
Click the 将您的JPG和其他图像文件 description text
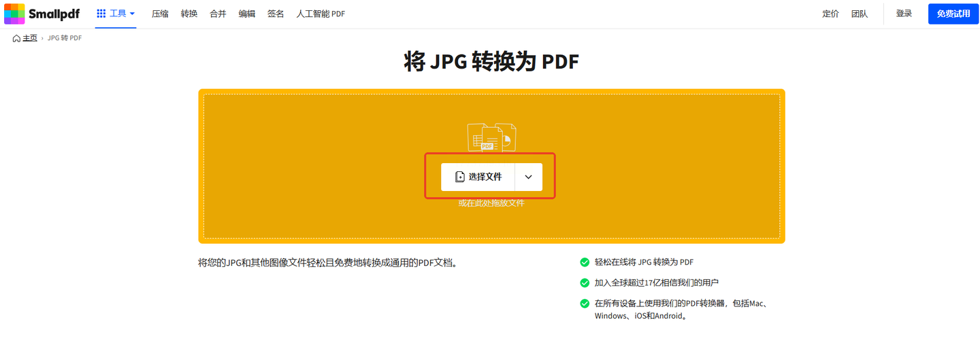(327, 262)
